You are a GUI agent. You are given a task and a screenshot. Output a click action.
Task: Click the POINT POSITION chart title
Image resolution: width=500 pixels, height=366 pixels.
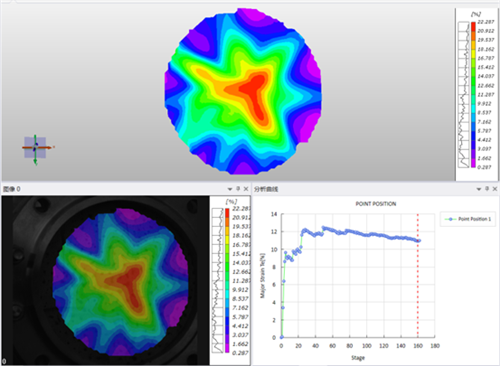pos(376,204)
